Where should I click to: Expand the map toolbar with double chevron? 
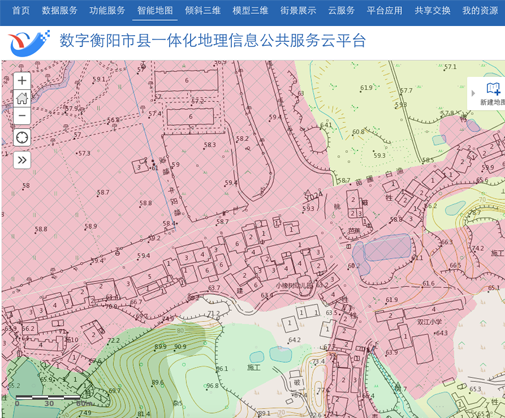[22, 160]
